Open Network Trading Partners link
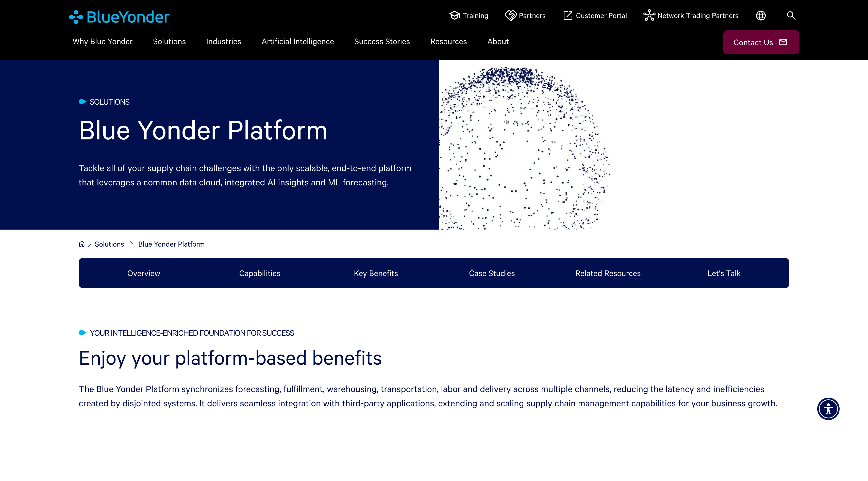The height and width of the screenshot is (481, 868). click(691, 15)
